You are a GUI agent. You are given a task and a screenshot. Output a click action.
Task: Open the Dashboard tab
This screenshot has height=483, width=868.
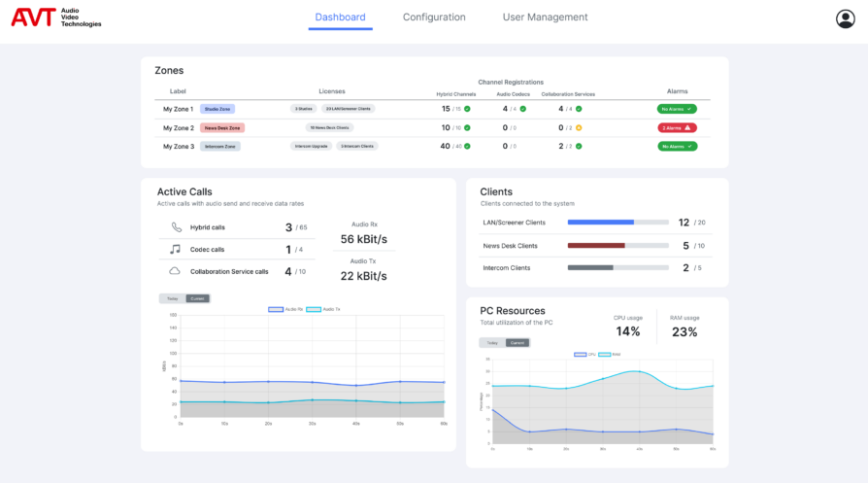click(340, 17)
